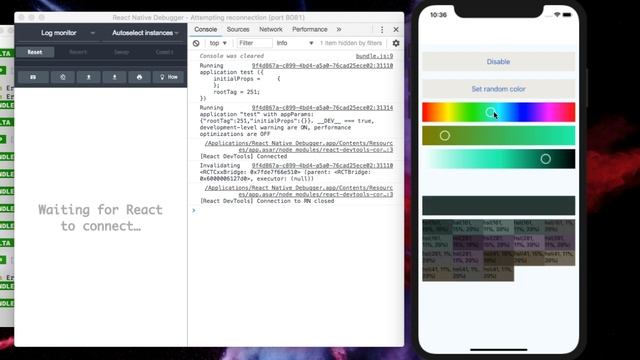The width and height of the screenshot is (640, 360).
Task: Click the olive-to-green saturation slider bar
Action: [498, 136]
